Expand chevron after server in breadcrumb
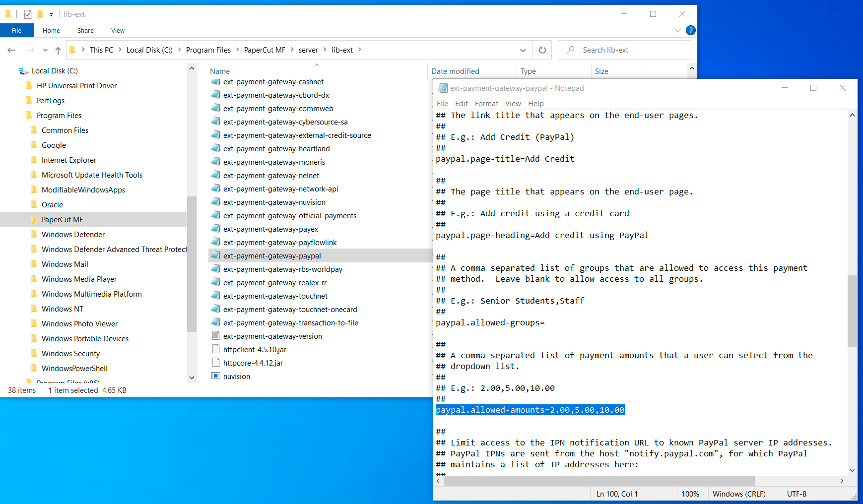 pos(325,50)
